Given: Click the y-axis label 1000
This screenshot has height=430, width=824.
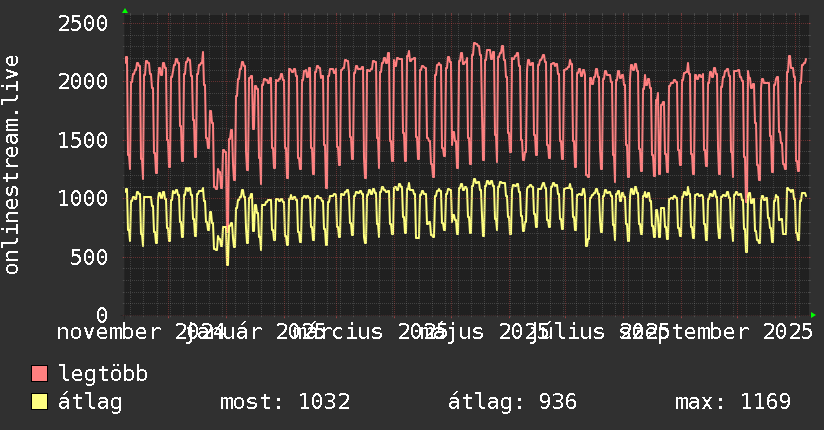Looking at the screenshot, I should pyautogui.click(x=83, y=199).
